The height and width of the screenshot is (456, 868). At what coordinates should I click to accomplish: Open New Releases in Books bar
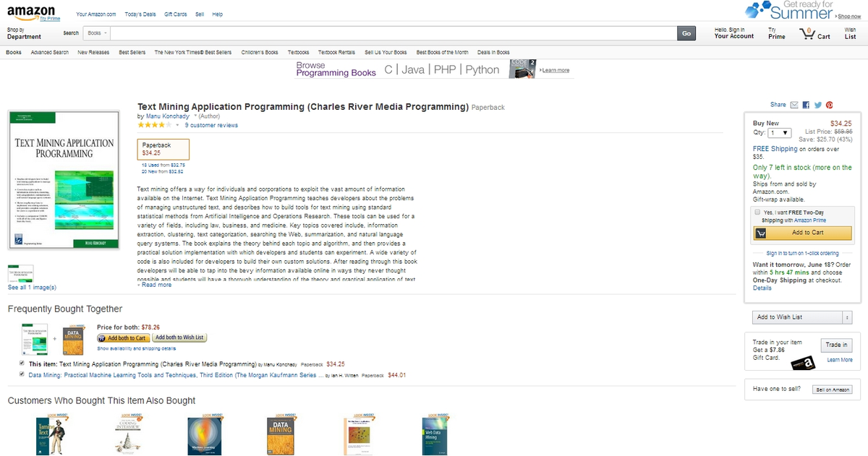coord(93,52)
